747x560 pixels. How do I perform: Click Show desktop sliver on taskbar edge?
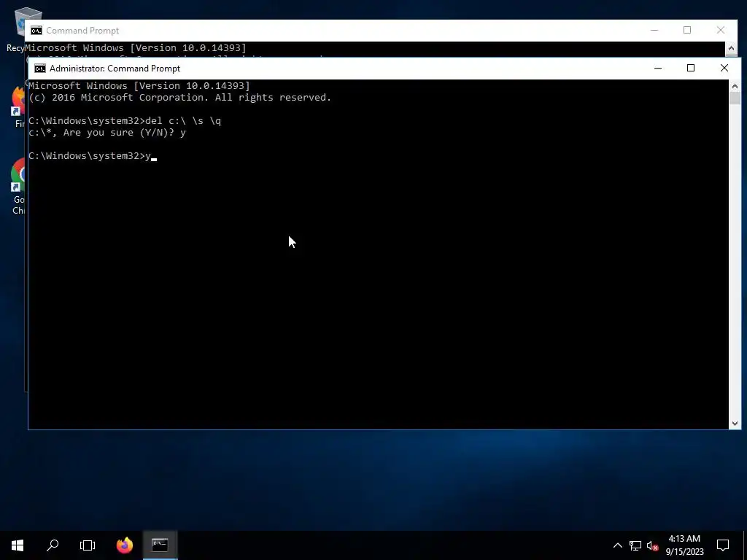[745, 545]
